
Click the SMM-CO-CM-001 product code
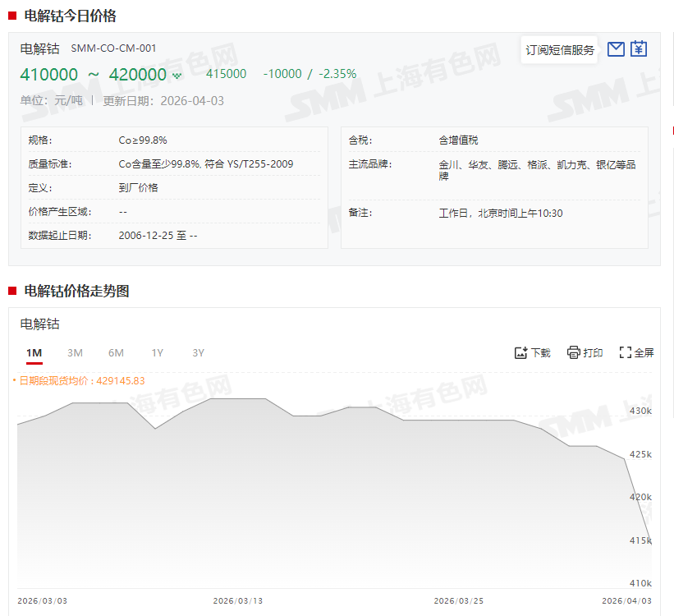coord(113,48)
